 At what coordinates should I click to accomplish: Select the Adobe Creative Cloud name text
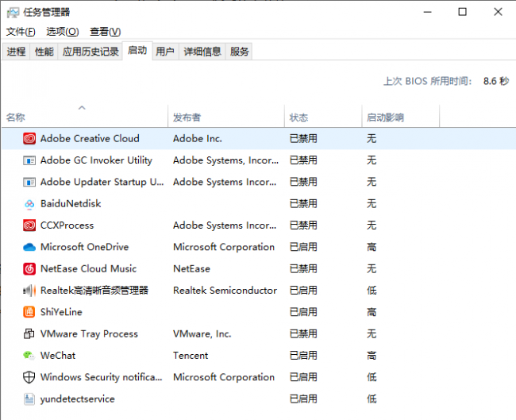[x=90, y=139]
